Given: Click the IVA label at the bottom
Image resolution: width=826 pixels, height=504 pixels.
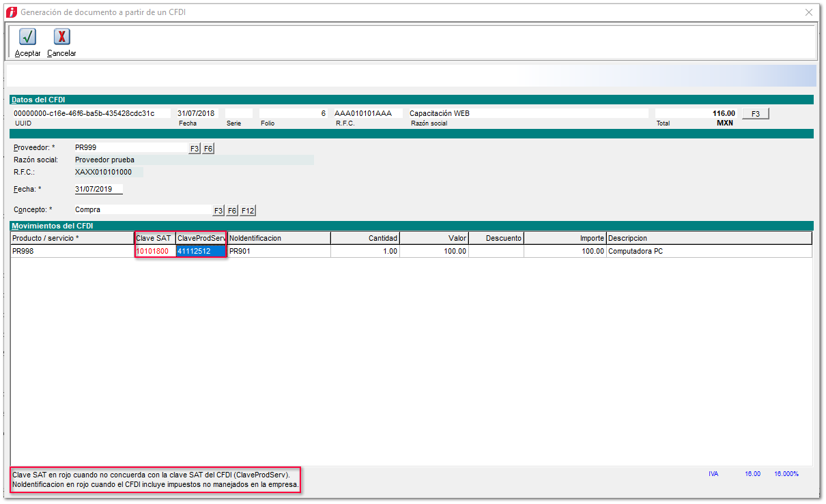Looking at the screenshot, I should 713,474.
